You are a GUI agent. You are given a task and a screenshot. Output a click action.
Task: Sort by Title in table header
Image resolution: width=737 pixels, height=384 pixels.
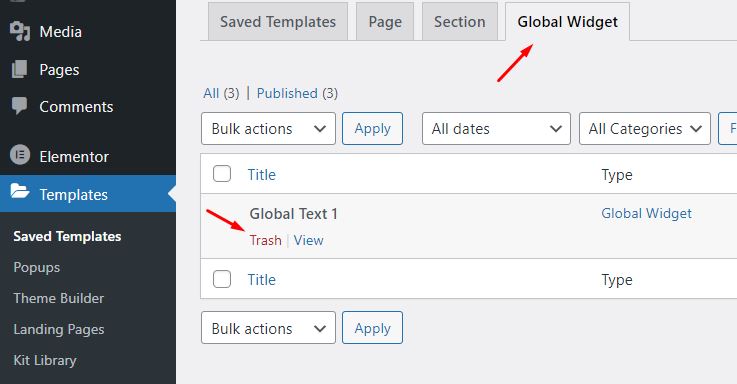(262, 175)
